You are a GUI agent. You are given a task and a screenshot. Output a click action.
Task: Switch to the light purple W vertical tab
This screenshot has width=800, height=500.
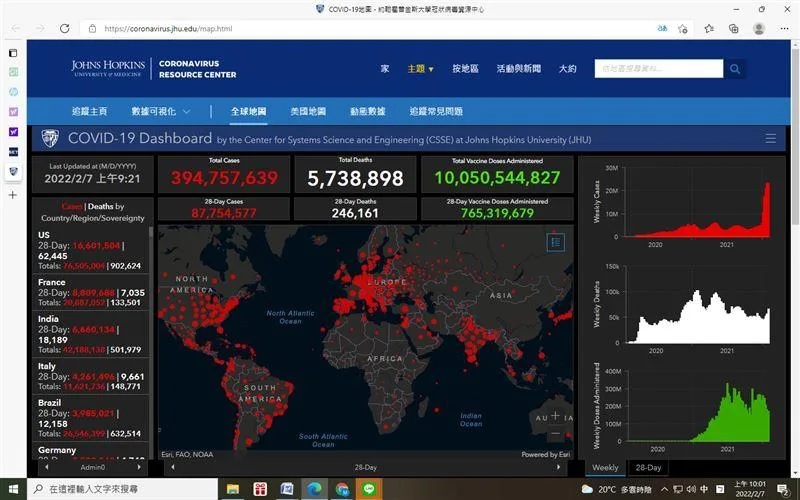click(x=13, y=112)
